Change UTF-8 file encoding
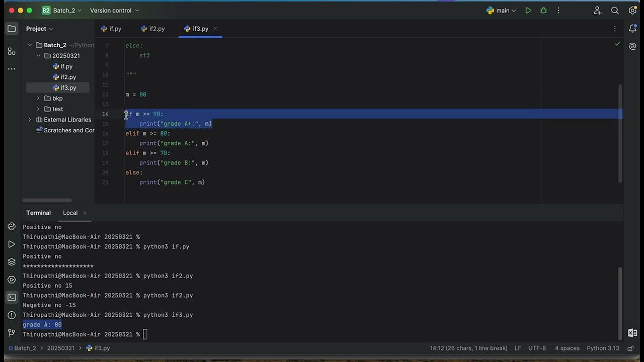This screenshot has width=644, height=362. [537, 348]
